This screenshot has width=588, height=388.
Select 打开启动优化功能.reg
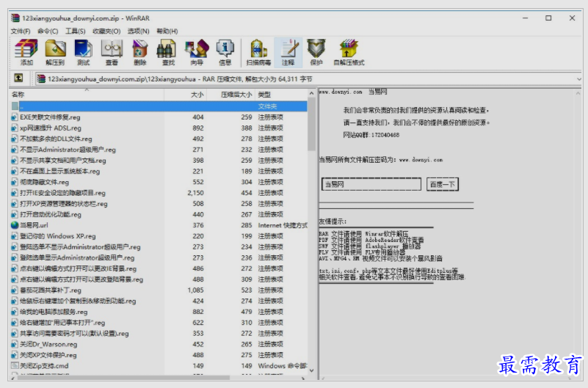click(x=51, y=215)
